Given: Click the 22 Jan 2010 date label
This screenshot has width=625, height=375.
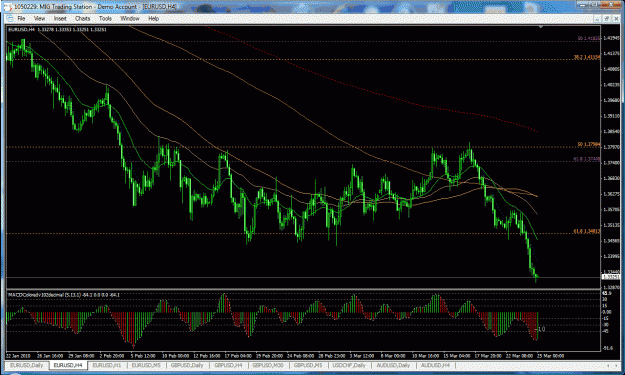Looking at the screenshot, I should 18,355.
